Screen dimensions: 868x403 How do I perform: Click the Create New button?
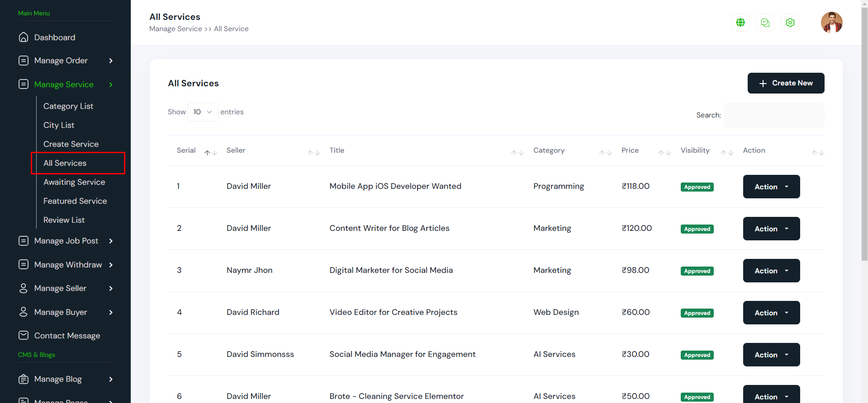click(785, 83)
